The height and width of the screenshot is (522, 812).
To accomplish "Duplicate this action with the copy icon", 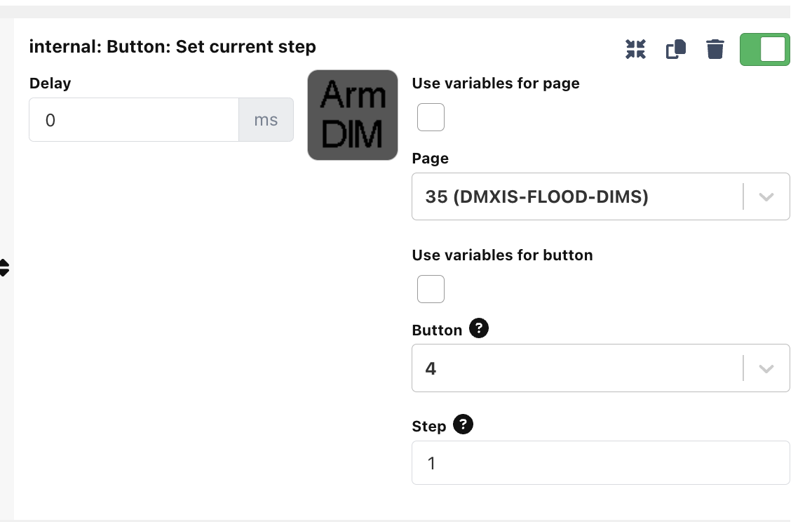I will pos(675,49).
